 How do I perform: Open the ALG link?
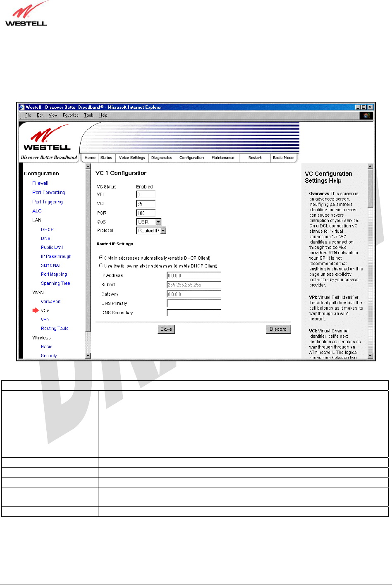[x=37, y=211]
